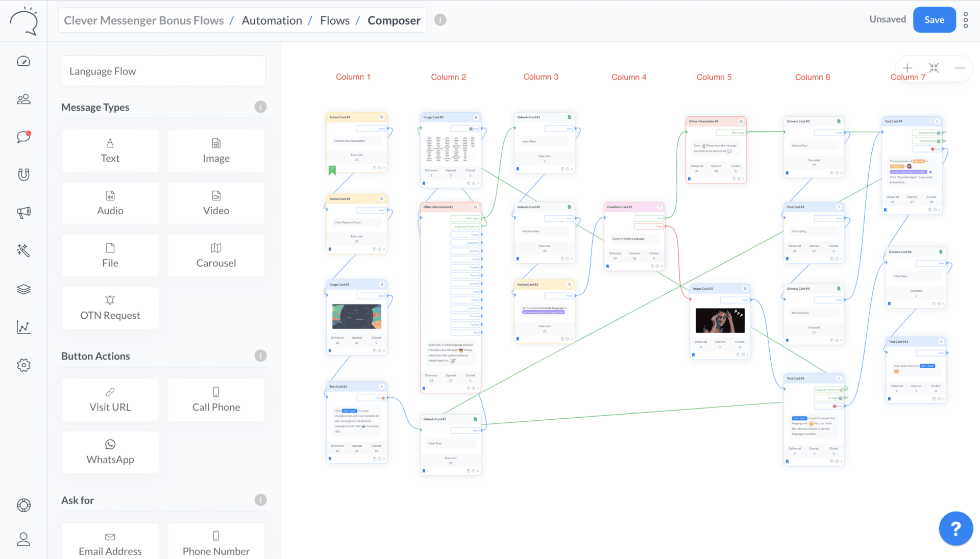Image resolution: width=980 pixels, height=559 pixels.
Task: Toggle the bookmark on Image Card #1
Action: point(330,351)
